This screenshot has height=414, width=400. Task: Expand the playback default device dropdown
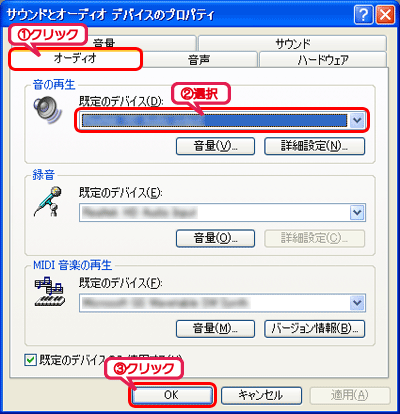pos(357,120)
